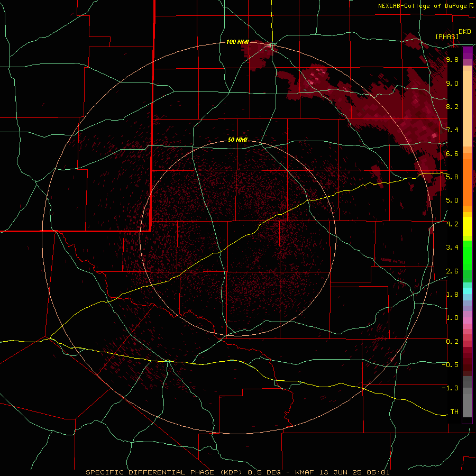Click the 7.4 scale value
This screenshot has height=476, width=476.
click(x=452, y=130)
